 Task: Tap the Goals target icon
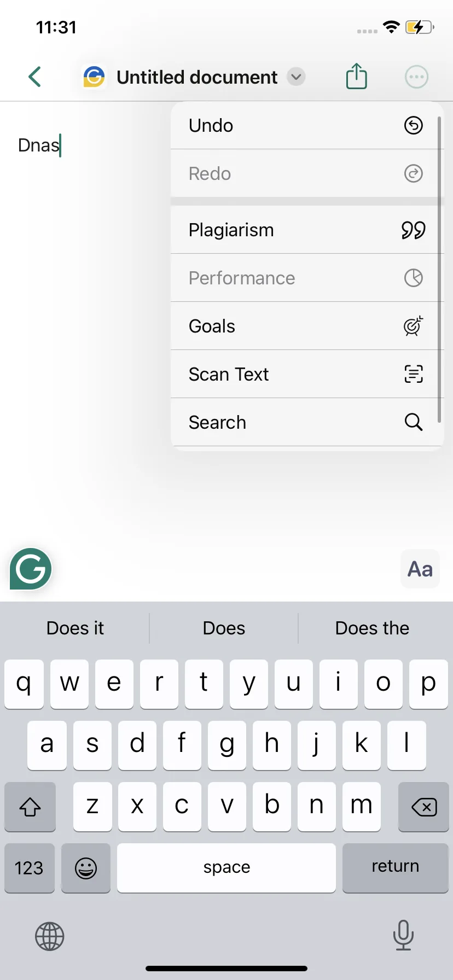pos(413,326)
